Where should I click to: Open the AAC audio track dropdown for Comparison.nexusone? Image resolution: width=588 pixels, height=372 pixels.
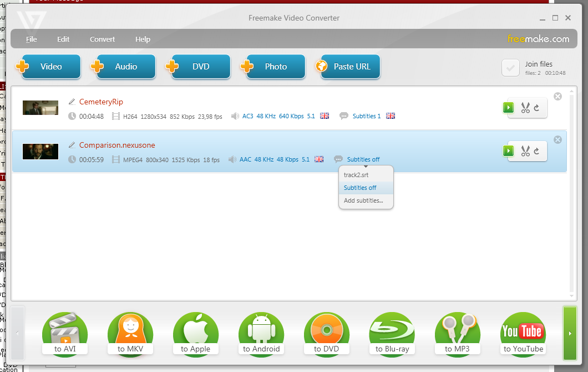pyautogui.click(x=275, y=159)
